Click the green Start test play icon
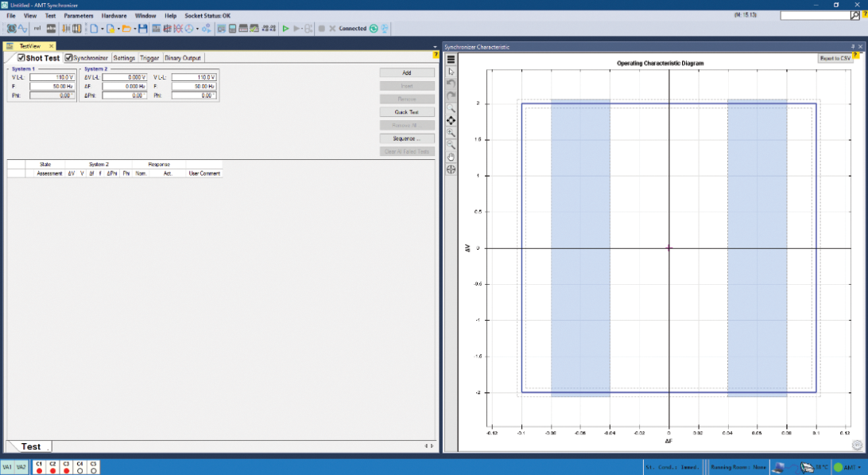 [285, 29]
